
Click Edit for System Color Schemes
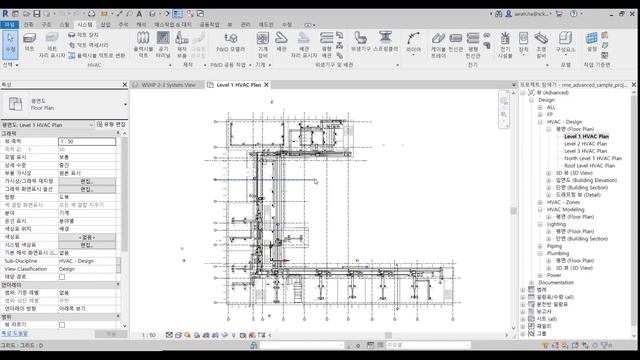click(x=87, y=245)
